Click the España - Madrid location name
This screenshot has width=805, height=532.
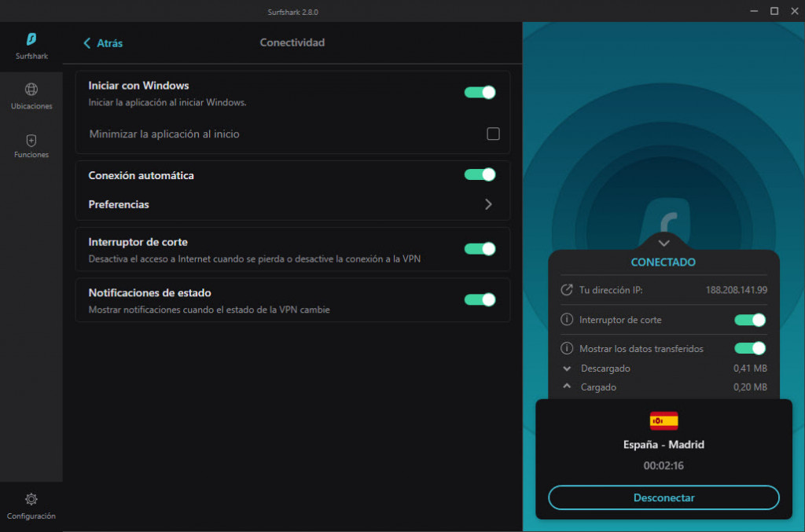pyautogui.click(x=663, y=444)
